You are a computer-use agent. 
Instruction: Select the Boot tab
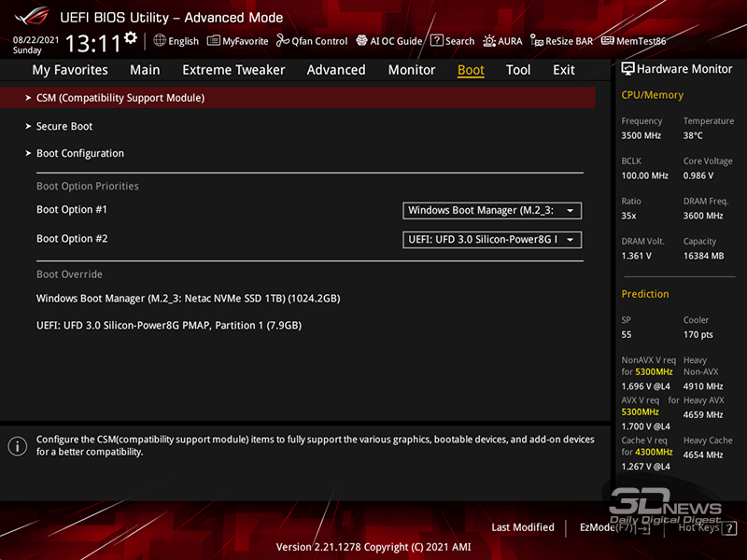(x=471, y=70)
